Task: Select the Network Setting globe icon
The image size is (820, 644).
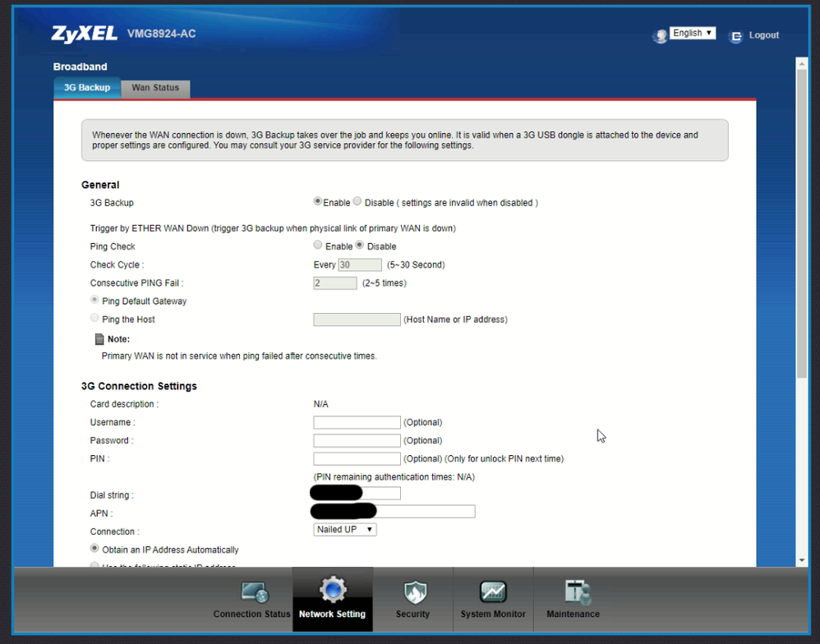Action: tap(333, 590)
